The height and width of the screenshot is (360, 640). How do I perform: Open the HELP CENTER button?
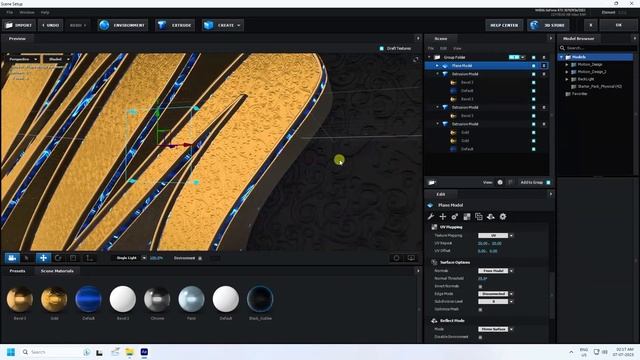(504, 25)
